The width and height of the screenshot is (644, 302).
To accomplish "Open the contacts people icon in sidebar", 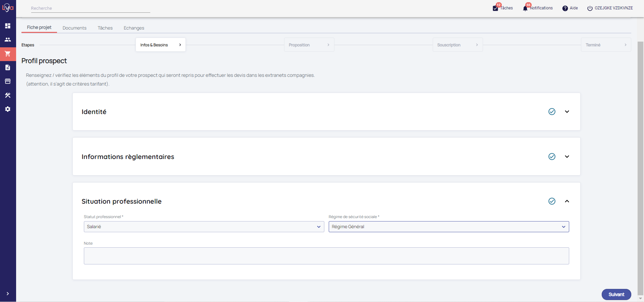I will [x=8, y=40].
